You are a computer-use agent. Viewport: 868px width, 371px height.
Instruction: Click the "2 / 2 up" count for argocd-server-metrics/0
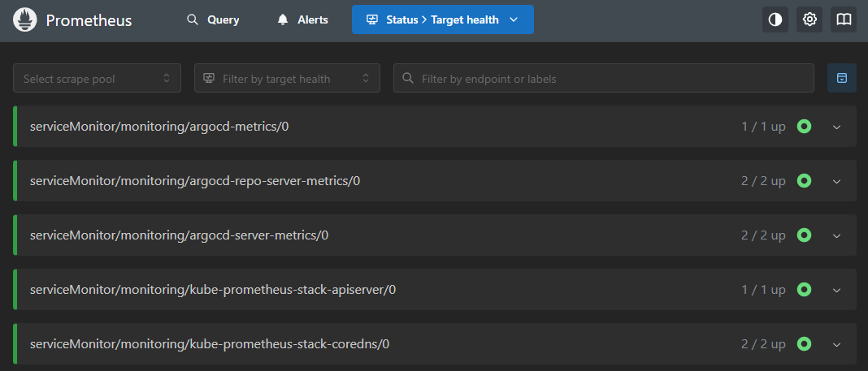(x=763, y=235)
